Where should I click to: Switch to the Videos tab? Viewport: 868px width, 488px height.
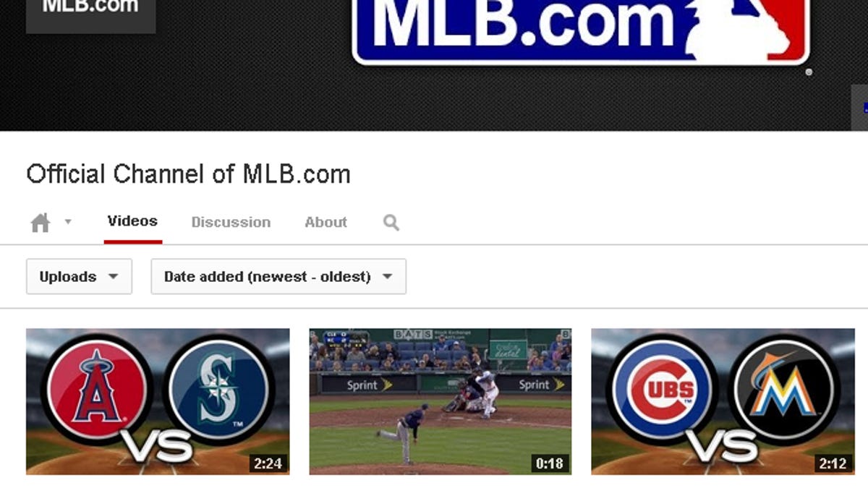(x=132, y=221)
